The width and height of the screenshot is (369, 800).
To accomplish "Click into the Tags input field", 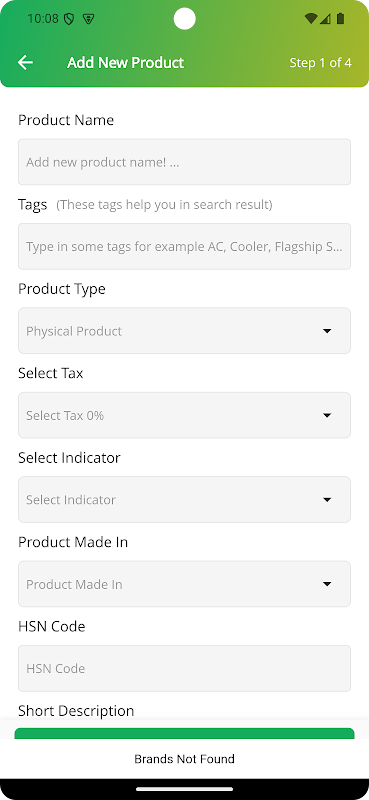I will tap(184, 246).
